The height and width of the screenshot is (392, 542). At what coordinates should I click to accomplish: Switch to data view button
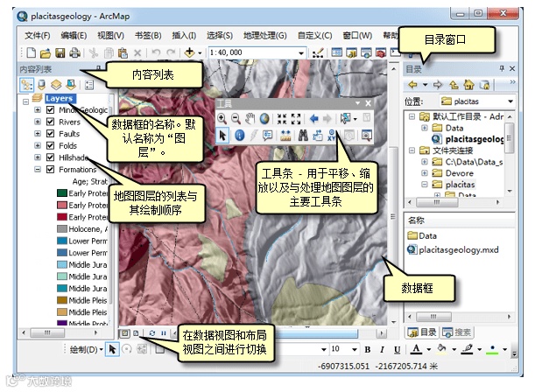[124, 333]
